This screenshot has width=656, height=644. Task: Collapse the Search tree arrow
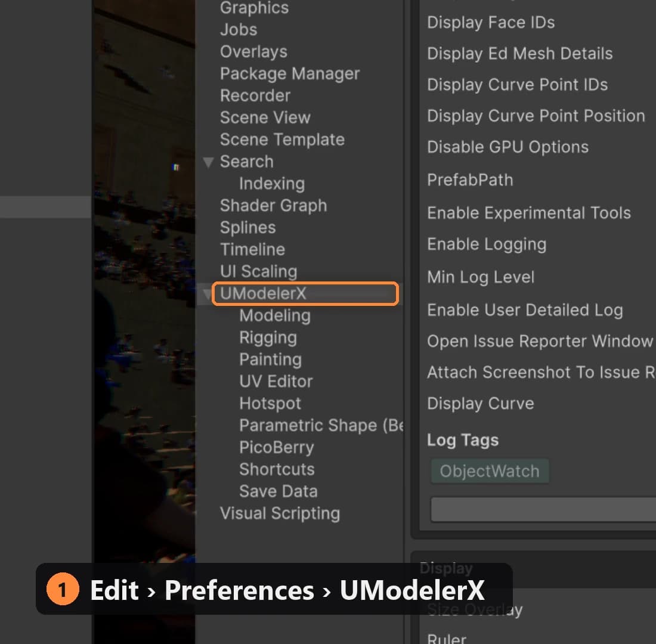(x=208, y=162)
